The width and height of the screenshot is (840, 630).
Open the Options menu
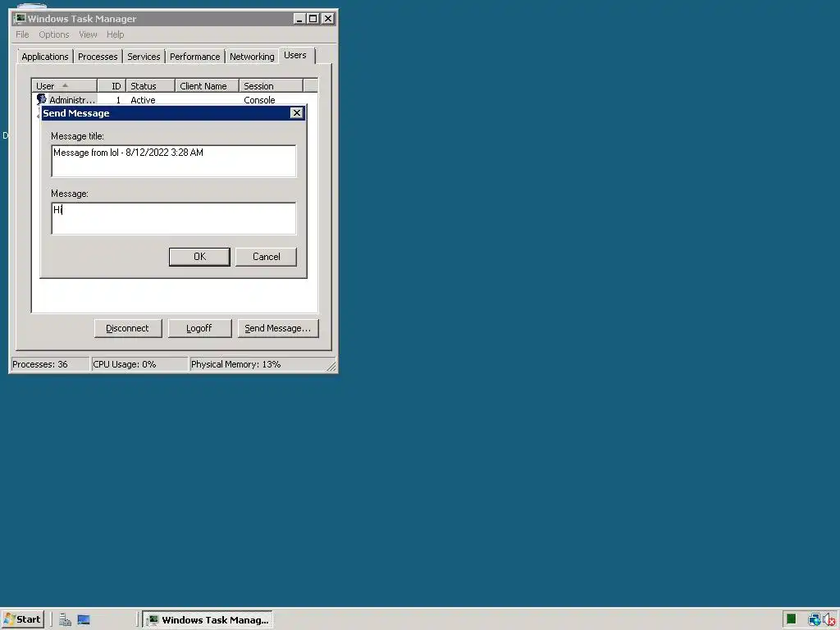tap(53, 34)
